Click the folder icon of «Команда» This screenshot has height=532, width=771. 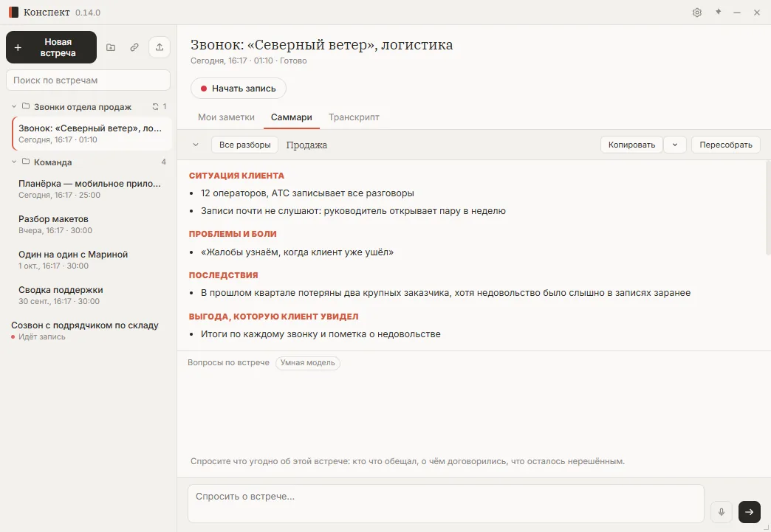pyautogui.click(x=26, y=162)
